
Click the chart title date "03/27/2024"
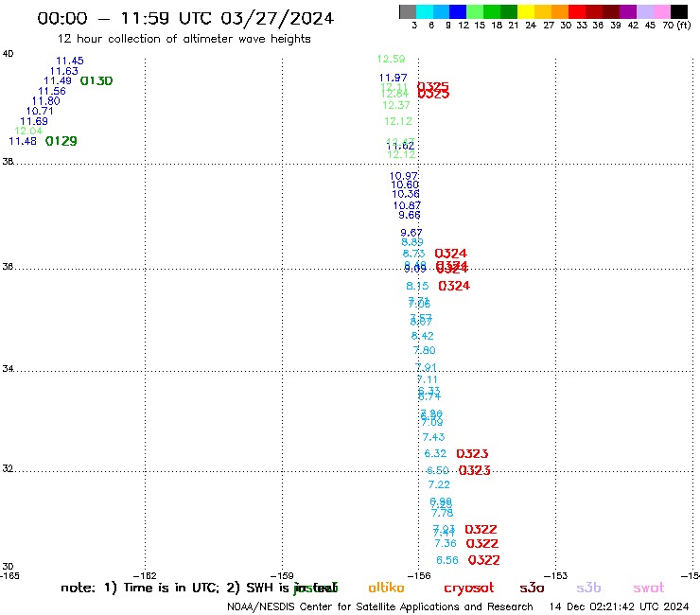click(x=277, y=18)
